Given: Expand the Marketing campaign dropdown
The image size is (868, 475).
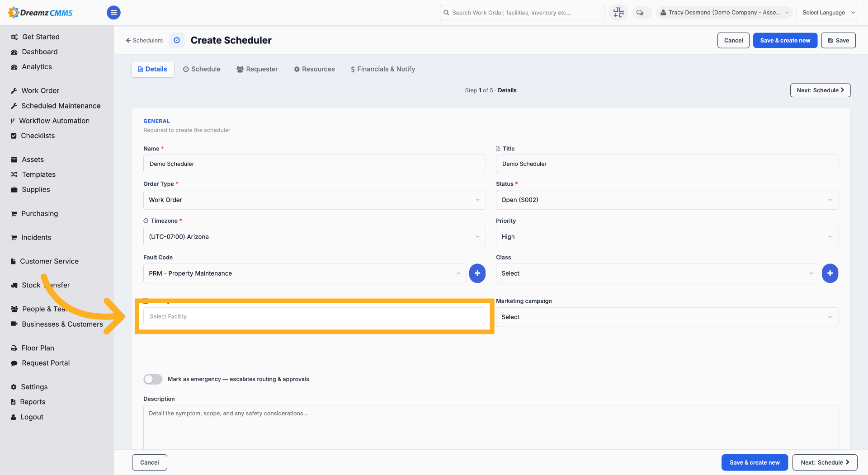Looking at the screenshot, I should pyautogui.click(x=667, y=317).
